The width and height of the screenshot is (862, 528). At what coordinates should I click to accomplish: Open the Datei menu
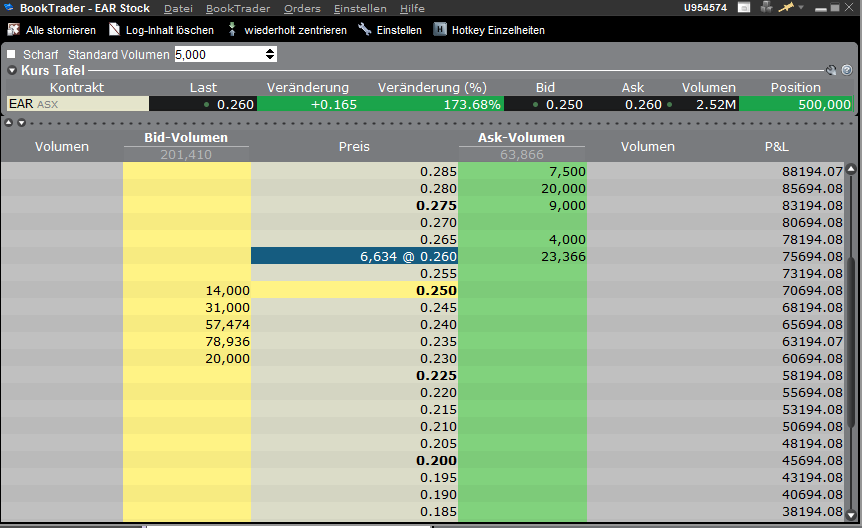[178, 8]
